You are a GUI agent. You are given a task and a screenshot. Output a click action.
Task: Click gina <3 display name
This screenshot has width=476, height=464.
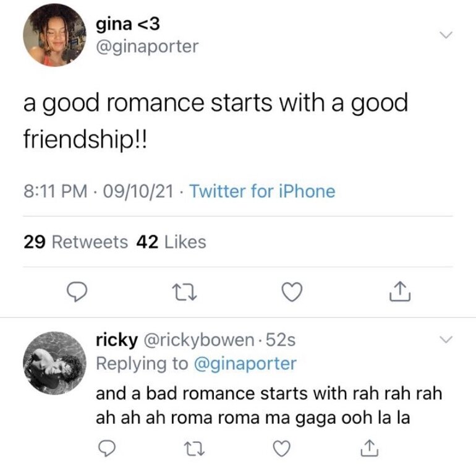(x=129, y=25)
